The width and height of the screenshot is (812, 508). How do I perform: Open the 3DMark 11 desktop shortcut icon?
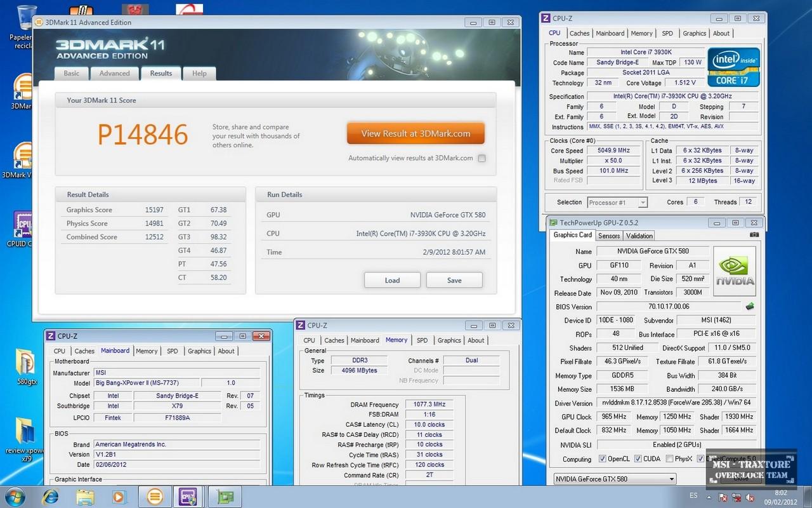tap(23, 88)
